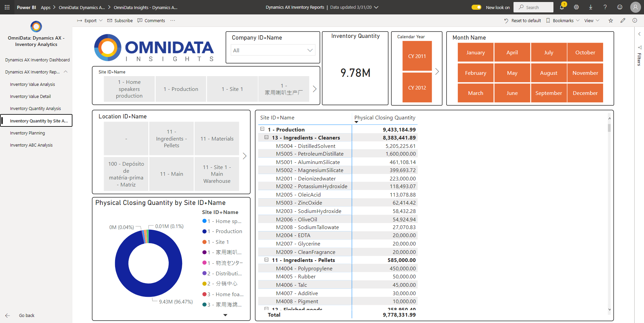Open Inventory Planning page

pos(27,133)
